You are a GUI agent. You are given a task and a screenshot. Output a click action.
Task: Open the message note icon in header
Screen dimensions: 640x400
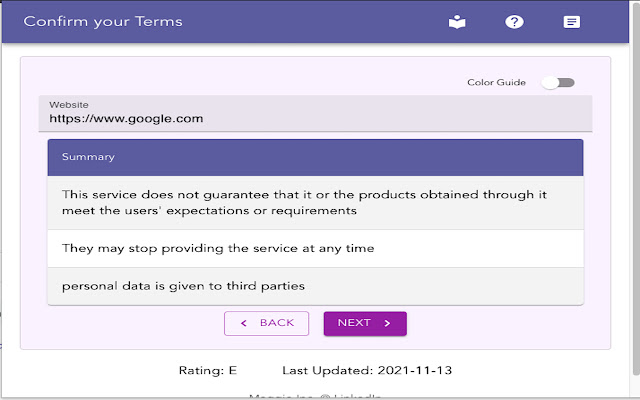572,22
